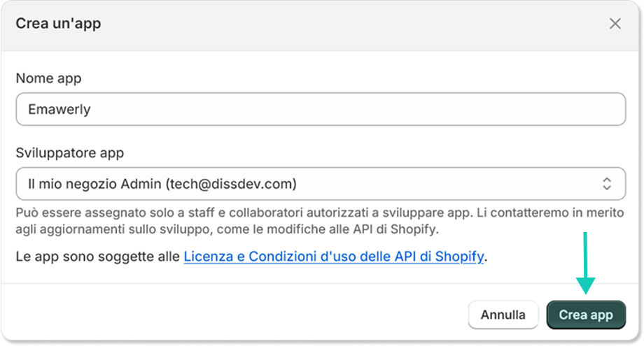Place cursor in the Emawerly text
This screenshot has width=644, height=346.
pyautogui.click(x=59, y=110)
